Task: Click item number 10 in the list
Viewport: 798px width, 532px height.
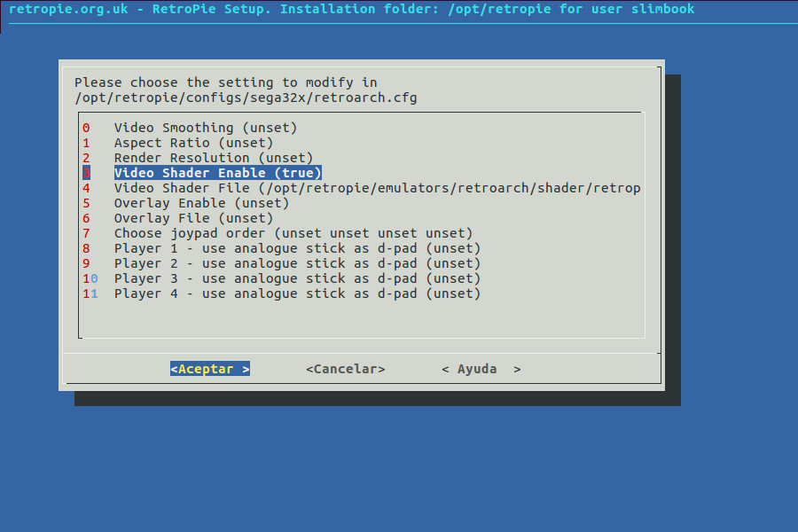Action: (90, 278)
